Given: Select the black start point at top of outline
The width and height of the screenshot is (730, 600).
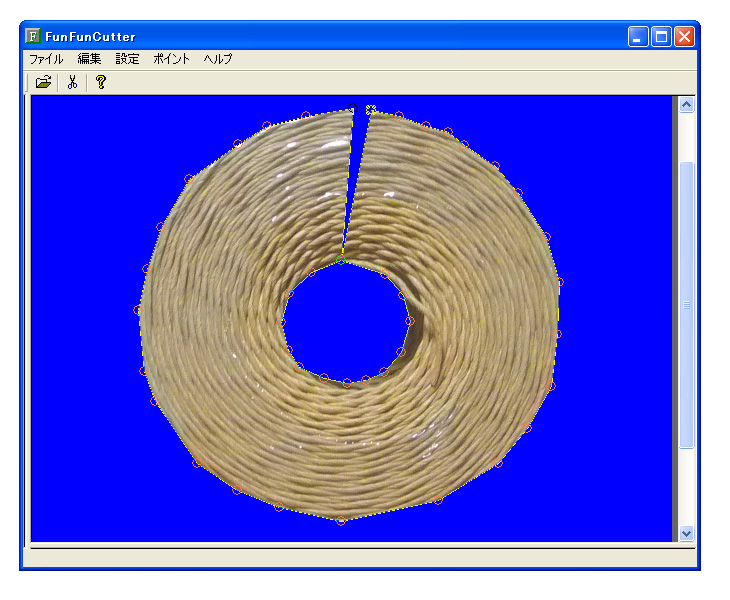Looking at the screenshot, I should click(x=353, y=109).
